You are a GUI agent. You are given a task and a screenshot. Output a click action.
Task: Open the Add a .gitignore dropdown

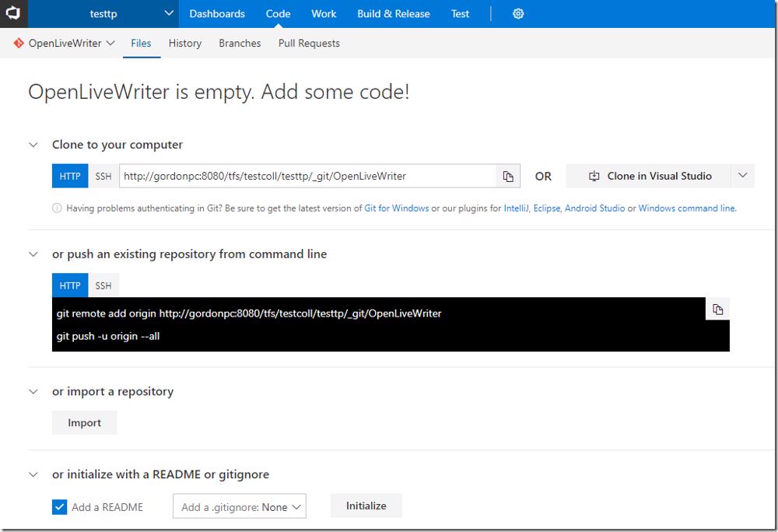coord(239,506)
